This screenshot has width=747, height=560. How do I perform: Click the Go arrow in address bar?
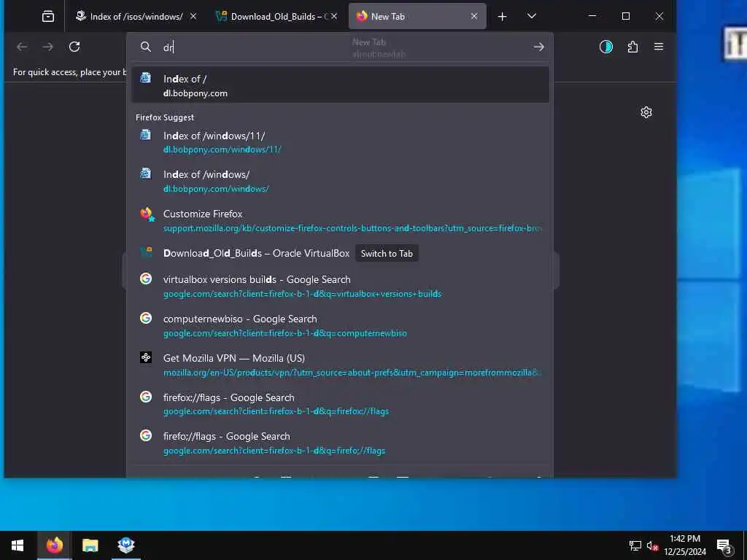tap(539, 47)
